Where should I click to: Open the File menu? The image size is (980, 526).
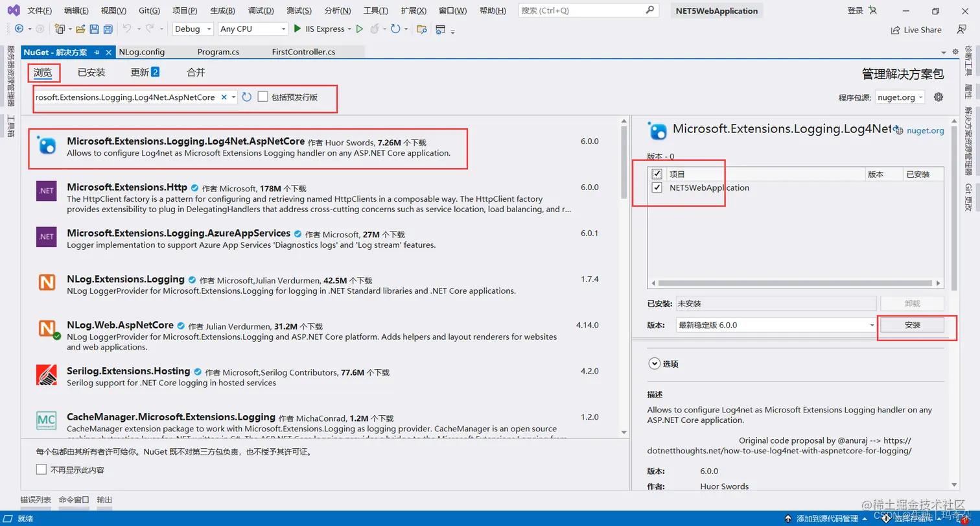(x=40, y=11)
